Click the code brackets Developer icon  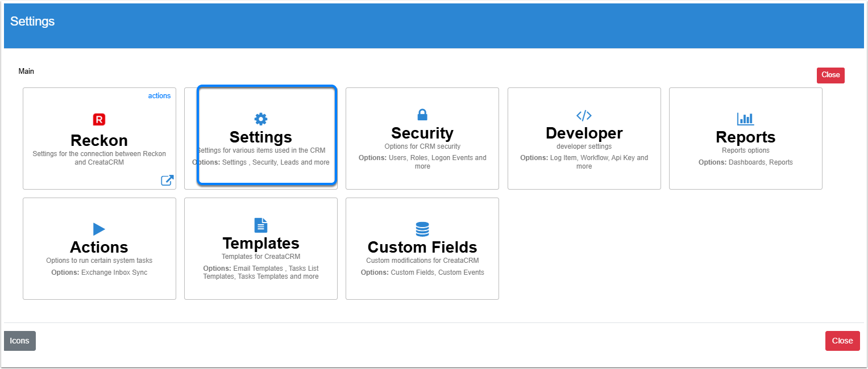click(x=584, y=116)
